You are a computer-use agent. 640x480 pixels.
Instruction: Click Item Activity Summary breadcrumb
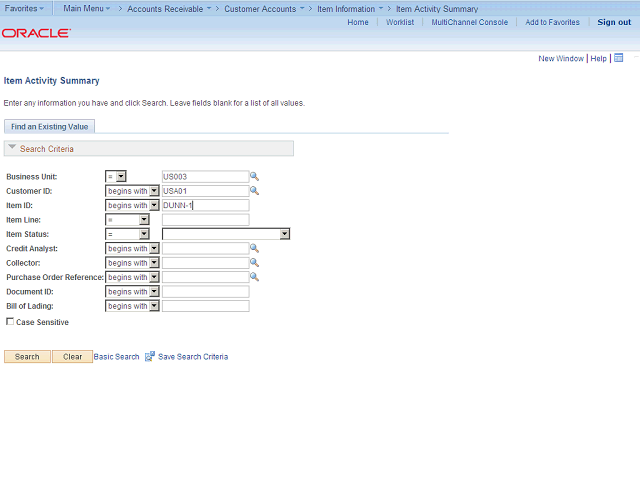(437, 9)
